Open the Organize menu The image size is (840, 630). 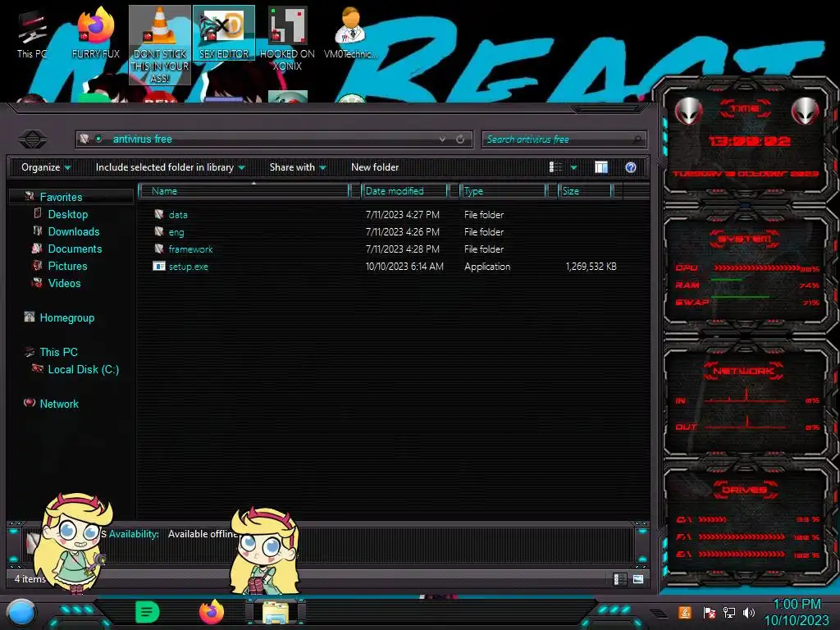pos(46,167)
